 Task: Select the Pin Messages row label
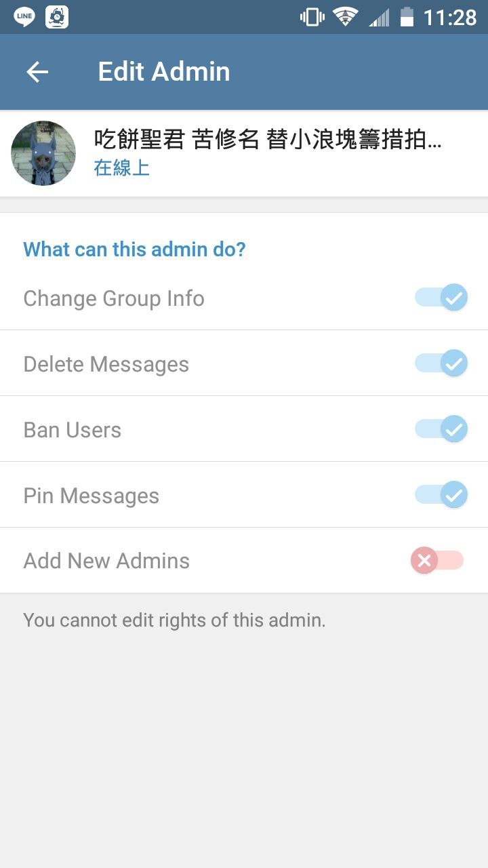pyautogui.click(x=91, y=496)
